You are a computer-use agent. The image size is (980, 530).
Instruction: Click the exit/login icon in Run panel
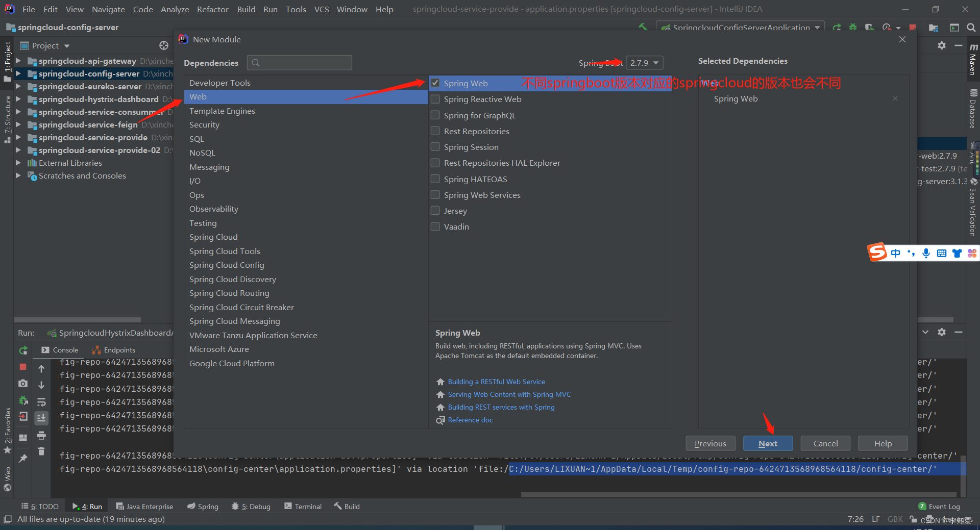(23, 416)
